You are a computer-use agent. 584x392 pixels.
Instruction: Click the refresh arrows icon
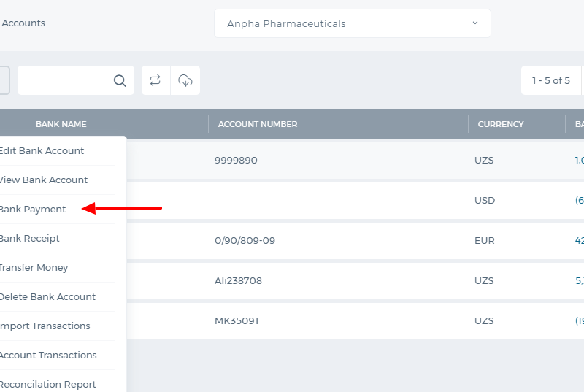pos(155,80)
